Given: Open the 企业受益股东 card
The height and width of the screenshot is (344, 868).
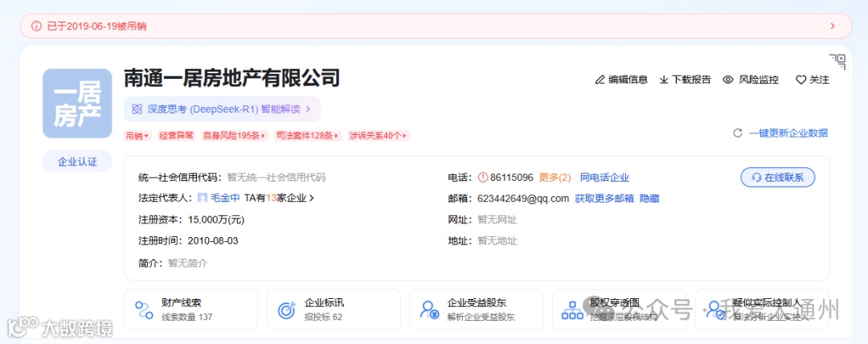Looking at the screenshot, I should [x=477, y=309].
